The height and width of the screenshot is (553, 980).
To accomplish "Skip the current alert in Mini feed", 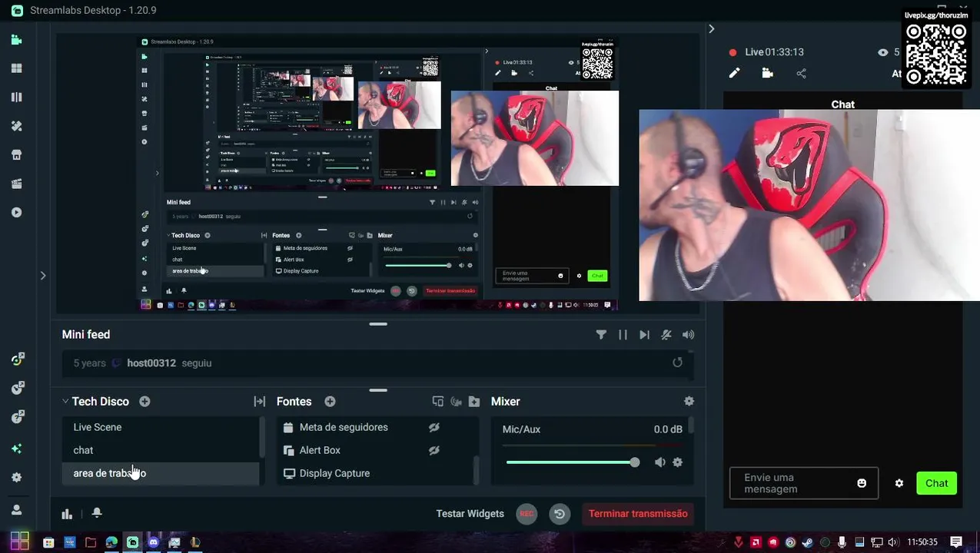I will pos(644,335).
